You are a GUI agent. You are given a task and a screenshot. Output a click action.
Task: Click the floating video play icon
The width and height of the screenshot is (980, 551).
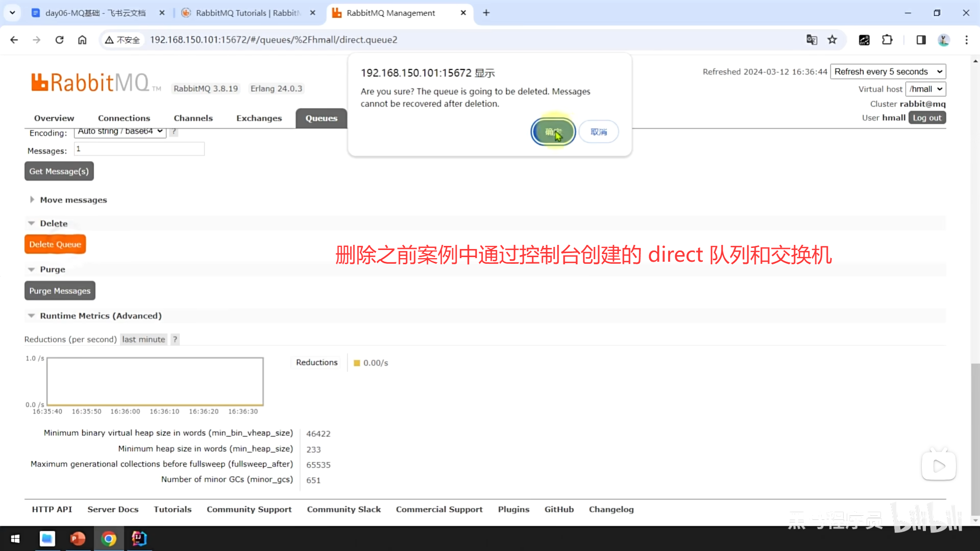(x=939, y=466)
